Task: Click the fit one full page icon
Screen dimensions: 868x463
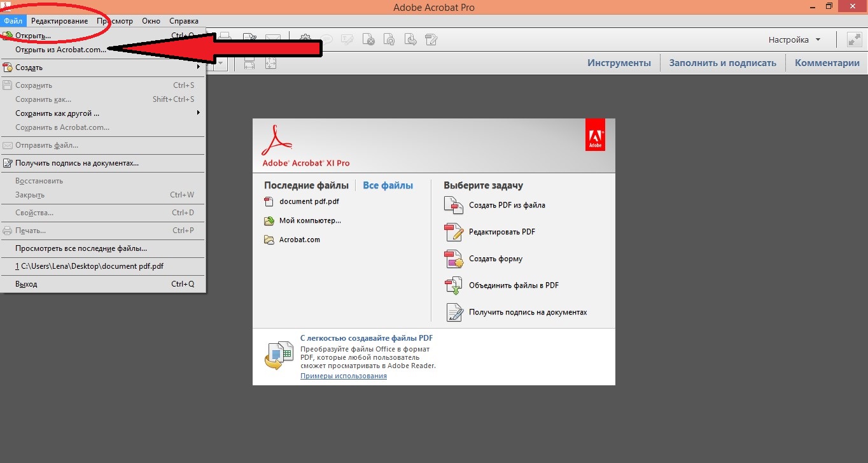Action: coord(271,64)
